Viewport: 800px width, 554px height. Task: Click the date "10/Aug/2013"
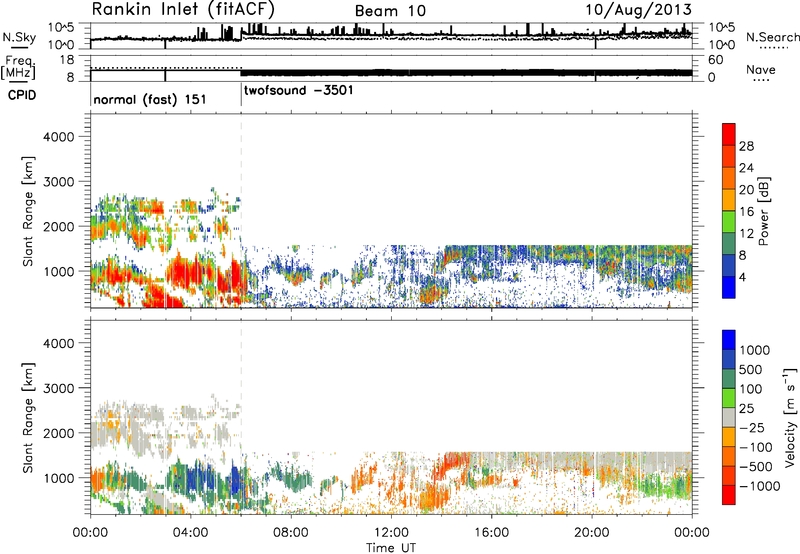638,10
